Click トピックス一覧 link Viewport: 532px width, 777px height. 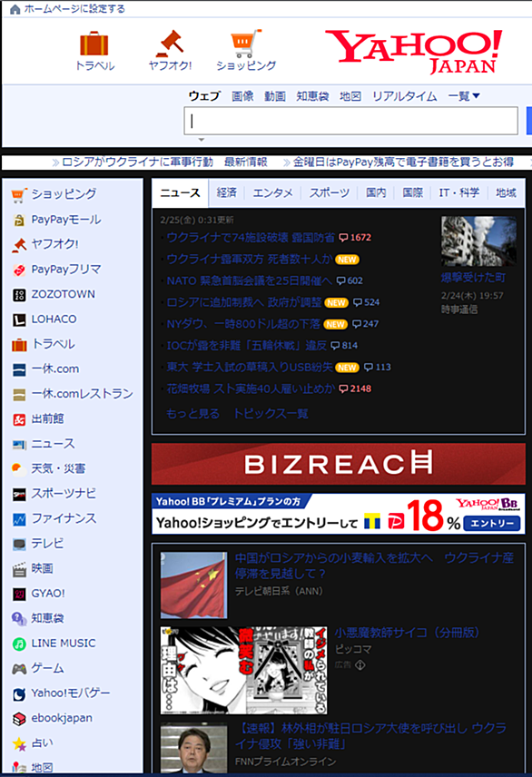coord(271,414)
